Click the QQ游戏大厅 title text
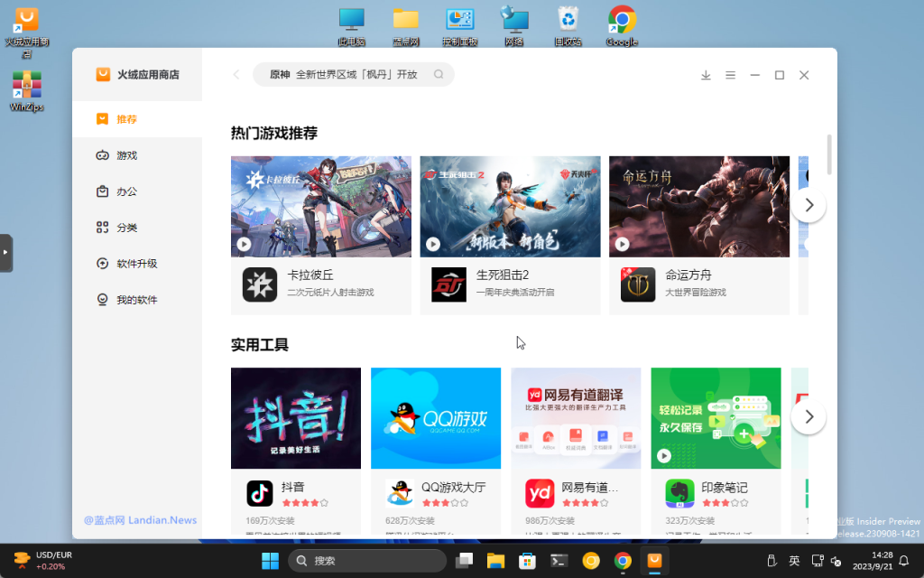Image resolution: width=924 pixels, height=578 pixels. coord(454,487)
